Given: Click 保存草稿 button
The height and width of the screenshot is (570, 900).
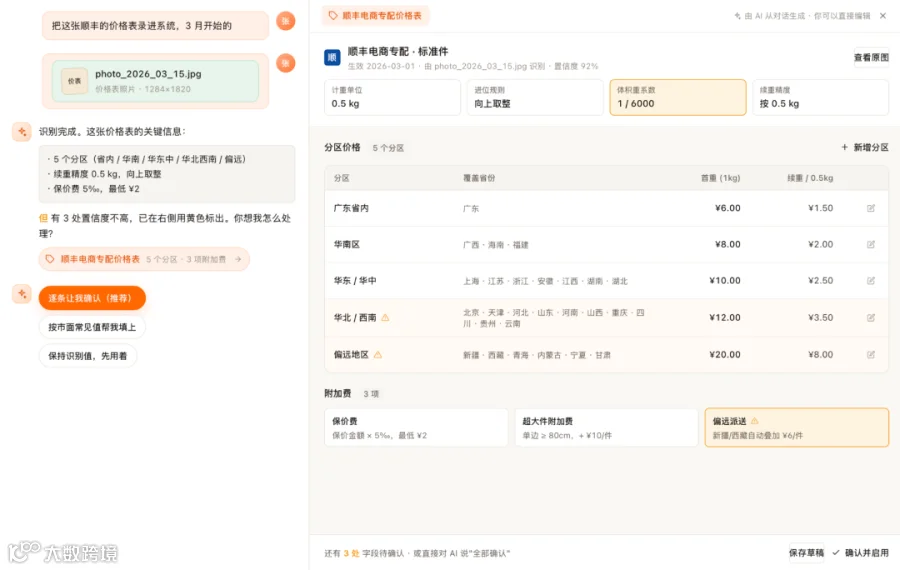Looking at the screenshot, I should point(806,553).
